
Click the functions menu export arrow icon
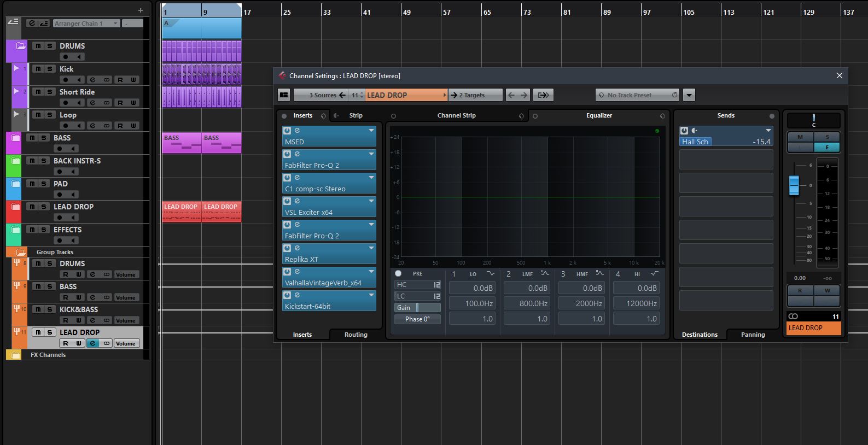click(x=543, y=95)
